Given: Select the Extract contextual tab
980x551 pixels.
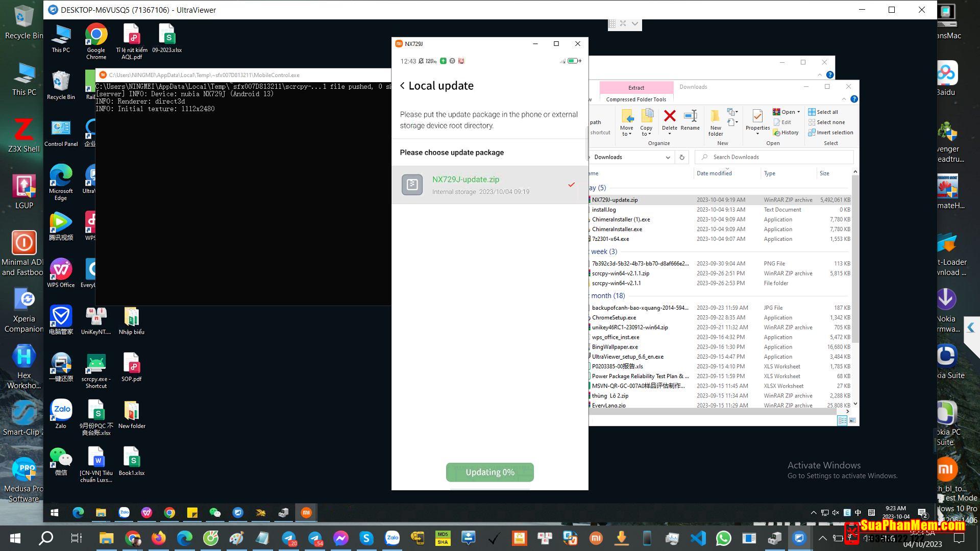Looking at the screenshot, I should pyautogui.click(x=636, y=88).
